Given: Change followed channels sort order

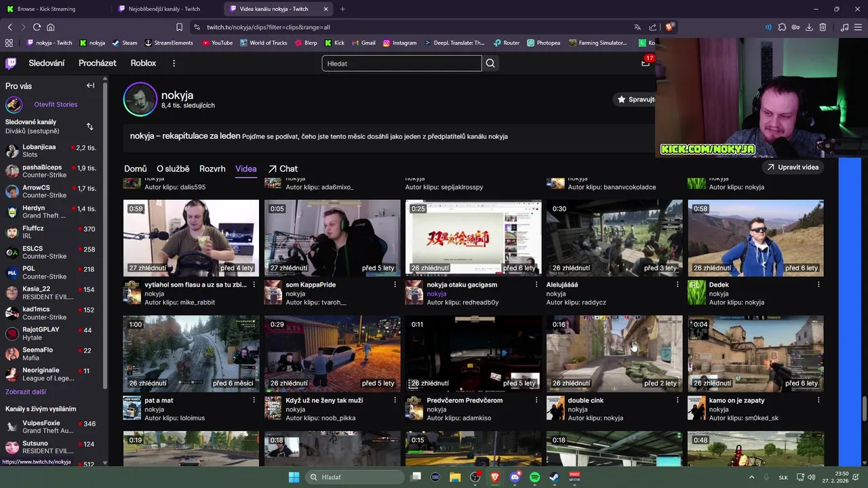Looking at the screenshot, I should click(90, 126).
